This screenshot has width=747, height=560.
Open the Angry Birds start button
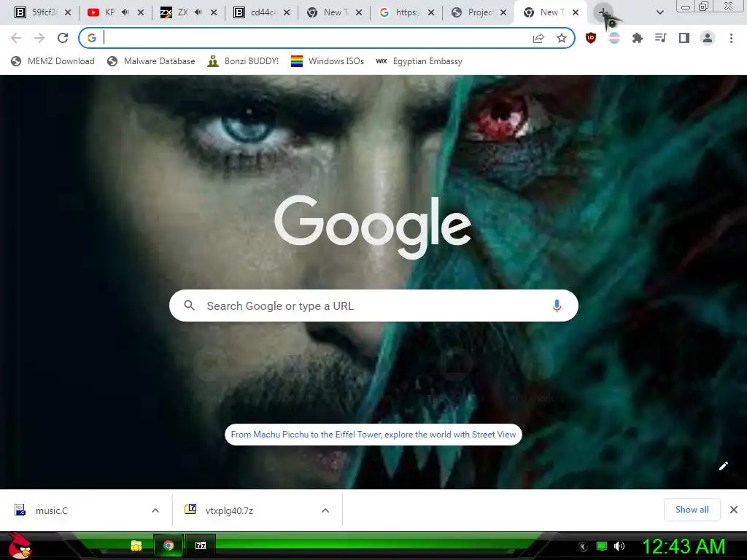coord(20,545)
